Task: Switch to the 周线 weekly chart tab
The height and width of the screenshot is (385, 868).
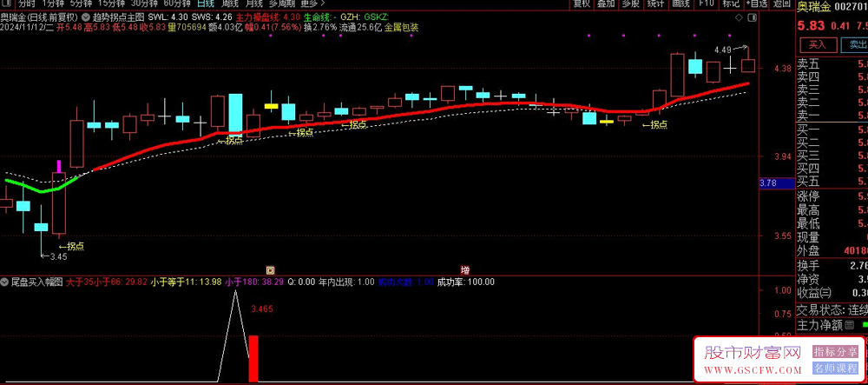Action: (228, 3)
